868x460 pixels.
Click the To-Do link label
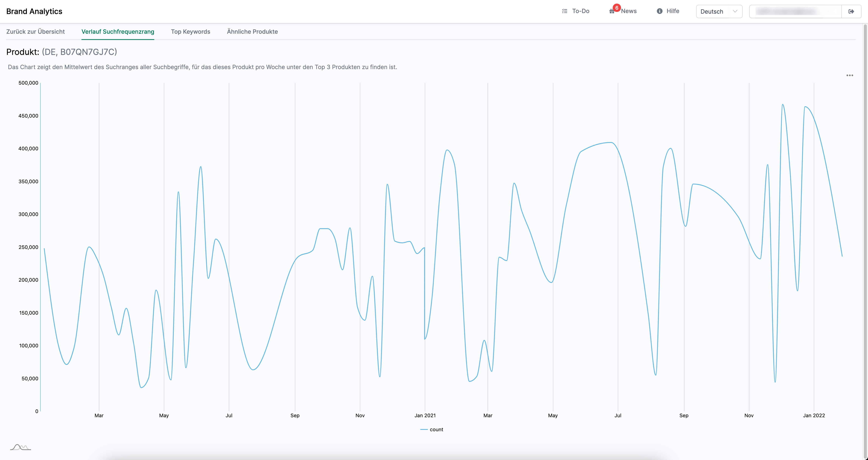click(x=581, y=11)
